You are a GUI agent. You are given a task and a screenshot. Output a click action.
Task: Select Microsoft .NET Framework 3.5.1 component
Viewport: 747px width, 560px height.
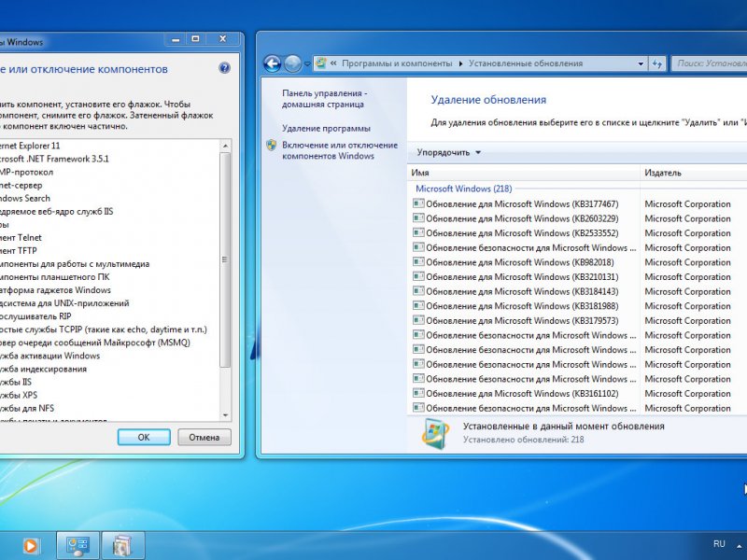click(x=54, y=159)
